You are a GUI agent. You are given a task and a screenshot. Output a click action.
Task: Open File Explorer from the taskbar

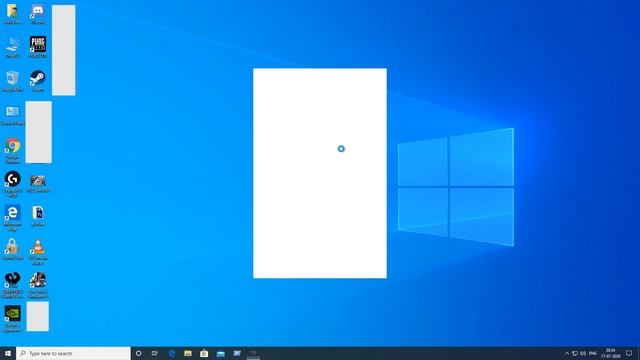tap(188, 353)
